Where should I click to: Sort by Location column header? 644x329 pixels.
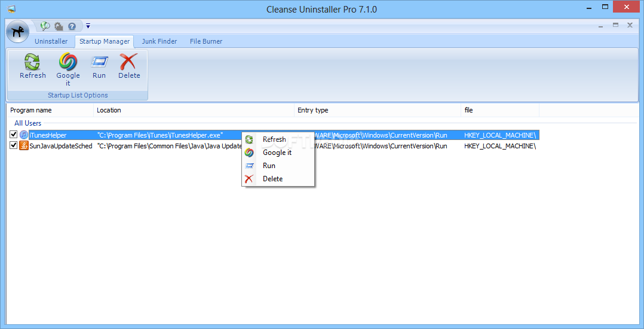tap(194, 110)
